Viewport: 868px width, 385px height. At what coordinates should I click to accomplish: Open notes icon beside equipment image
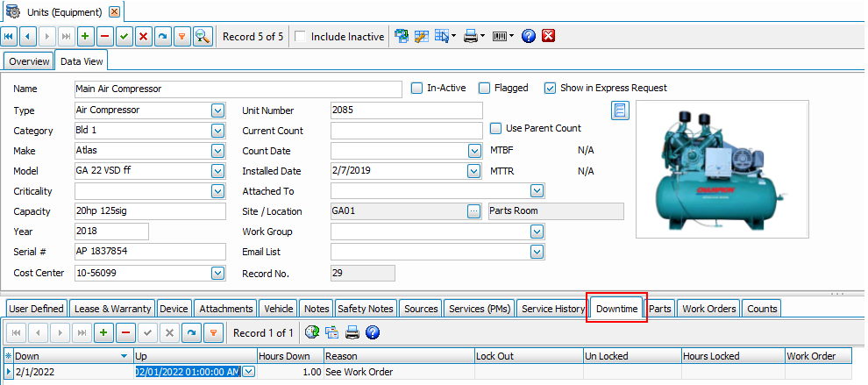(x=620, y=111)
